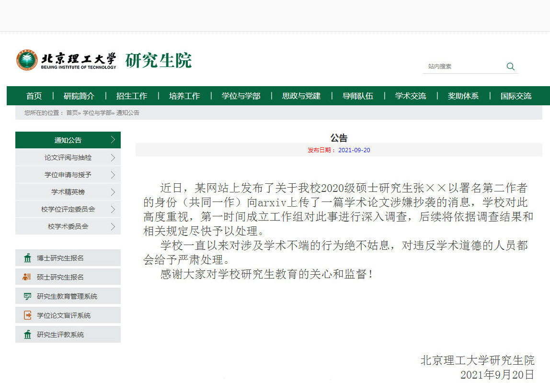Image resolution: width=550 pixels, height=392 pixels.
Task: Open the 首页 navigation menu item
Action: tap(34, 96)
